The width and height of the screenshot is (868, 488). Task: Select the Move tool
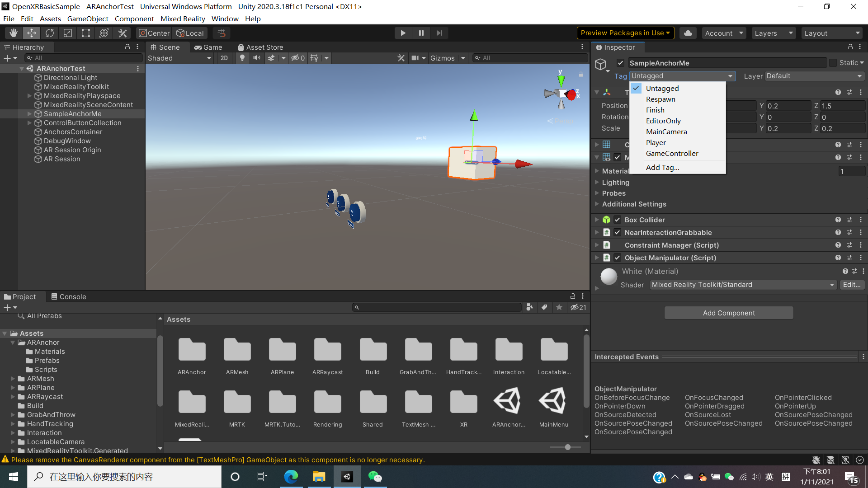(x=32, y=33)
